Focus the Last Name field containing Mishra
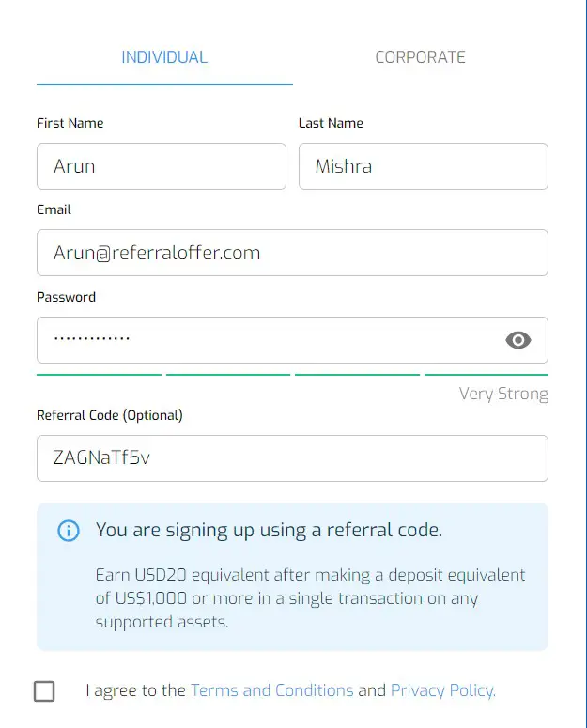Screen dimensions: 587x728 click(424, 166)
